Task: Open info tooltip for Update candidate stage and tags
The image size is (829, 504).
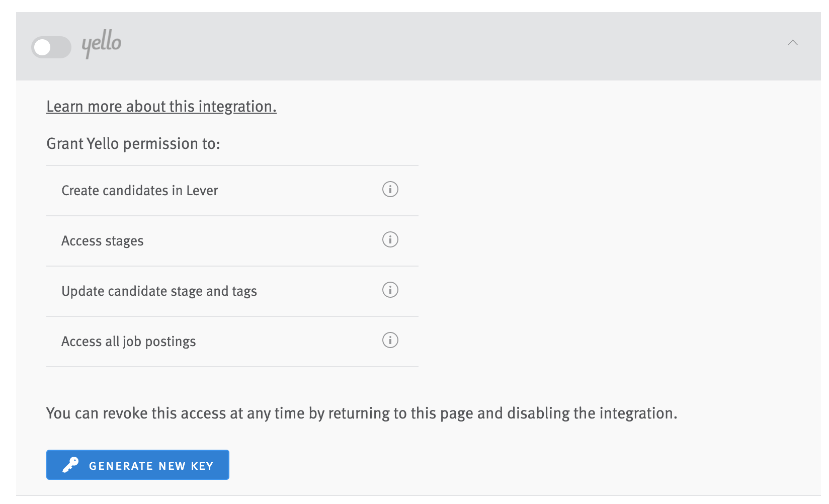Action: (x=390, y=290)
